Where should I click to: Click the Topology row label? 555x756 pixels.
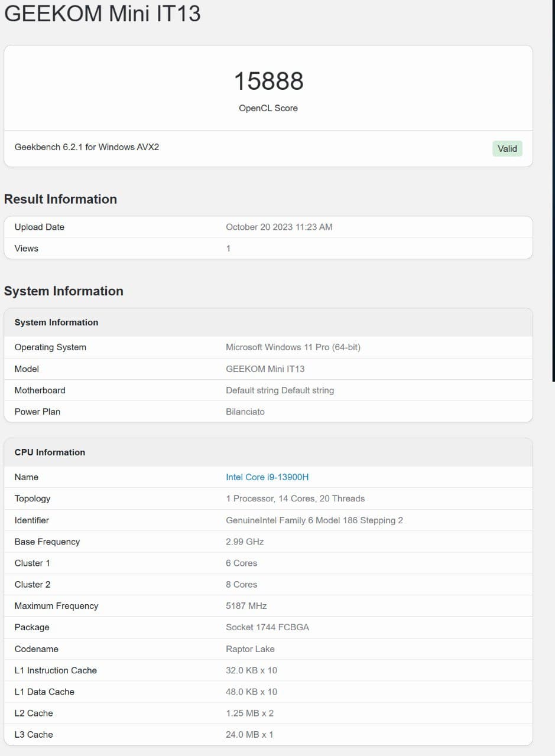point(33,498)
